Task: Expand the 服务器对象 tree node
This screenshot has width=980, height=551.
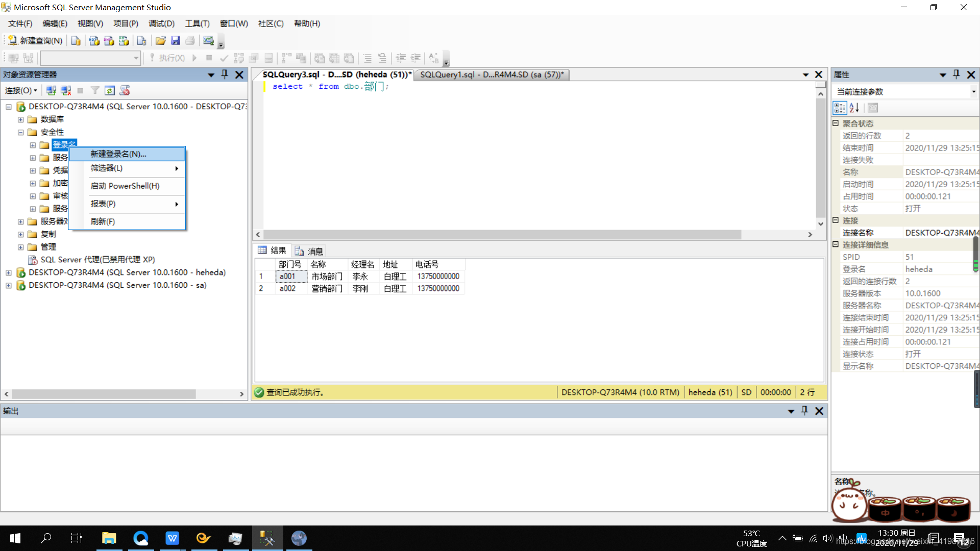Action: pos(21,221)
